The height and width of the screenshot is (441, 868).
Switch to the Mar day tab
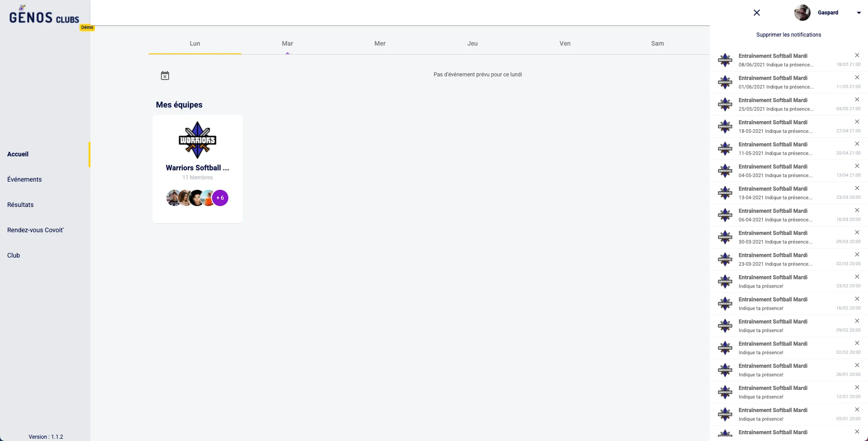pyautogui.click(x=288, y=43)
